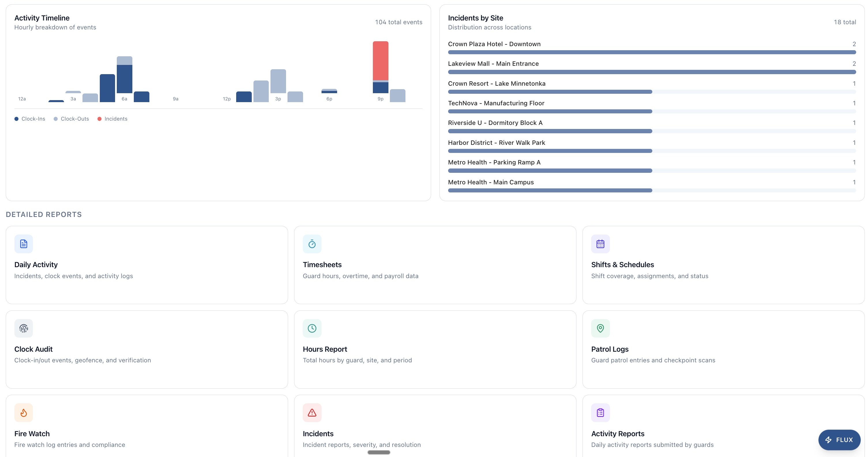Open the Timesheets report title link
The height and width of the screenshot is (457, 868).
click(x=322, y=265)
